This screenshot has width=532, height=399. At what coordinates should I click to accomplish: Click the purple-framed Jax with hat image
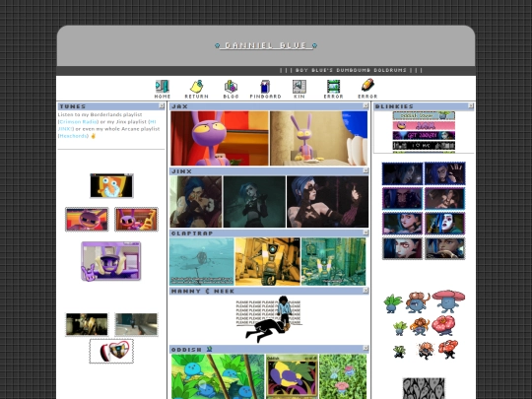pos(111,261)
